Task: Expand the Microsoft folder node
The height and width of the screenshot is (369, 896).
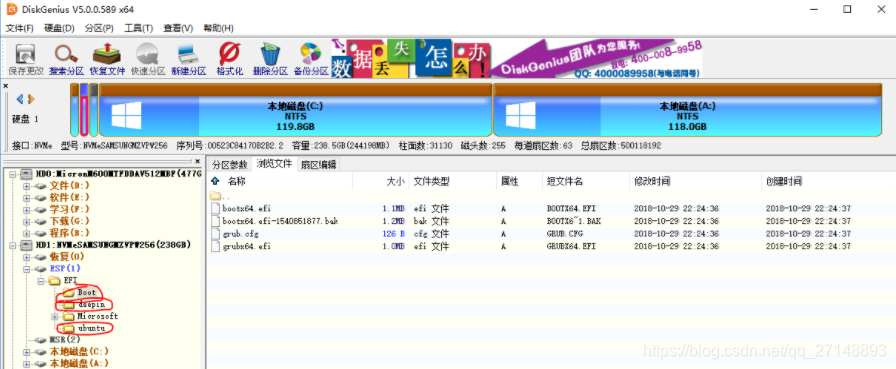Action: click(x=55, y=316)
